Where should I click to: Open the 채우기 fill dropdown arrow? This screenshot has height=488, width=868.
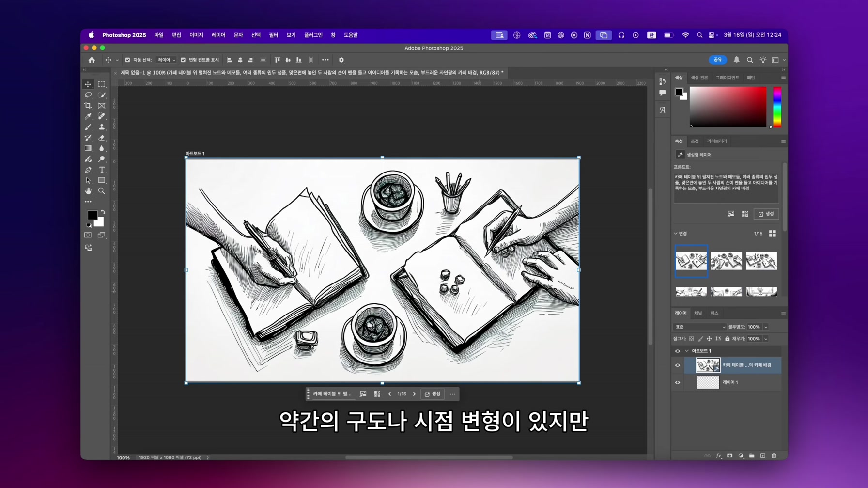(x=766, y=339)
